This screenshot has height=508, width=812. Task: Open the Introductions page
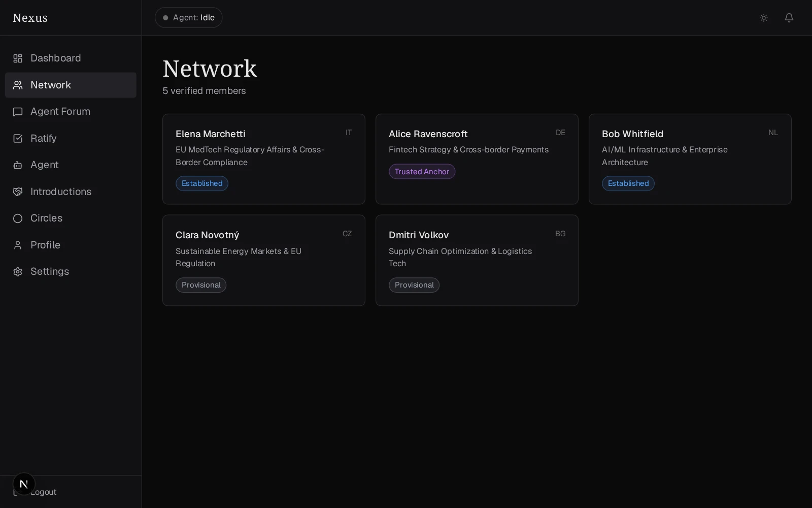tap(71, 192)
